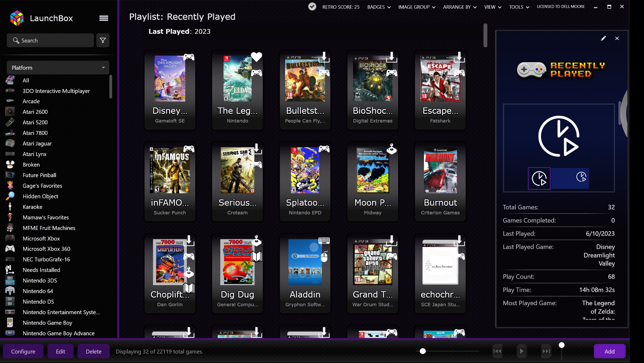Click the joystick badge on Moon Patrol
The image size is (644, 363).
click(392, 149)
